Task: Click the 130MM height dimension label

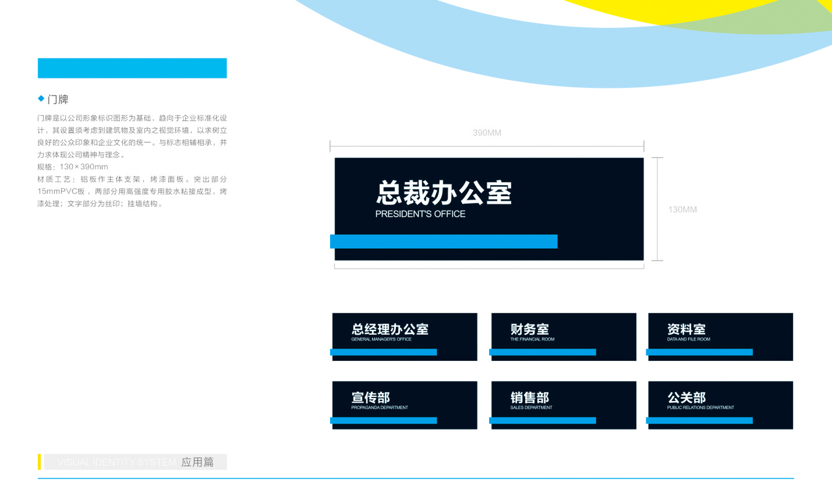Action: coord(682,209)
